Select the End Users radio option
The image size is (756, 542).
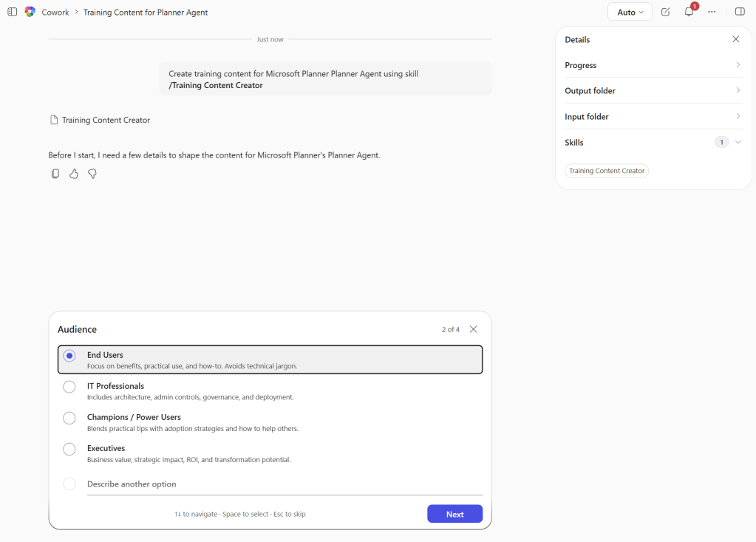[x=69, y=356]
